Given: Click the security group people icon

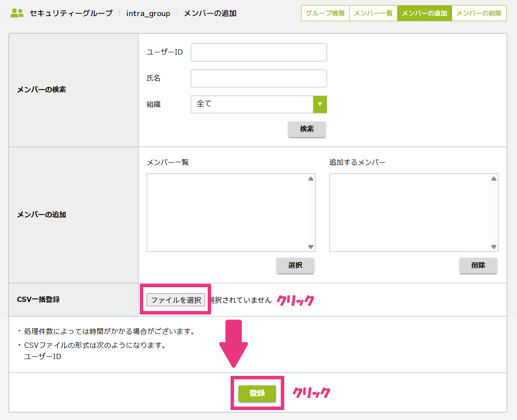Looking at the screenshot, I should (x=17, y=13).
